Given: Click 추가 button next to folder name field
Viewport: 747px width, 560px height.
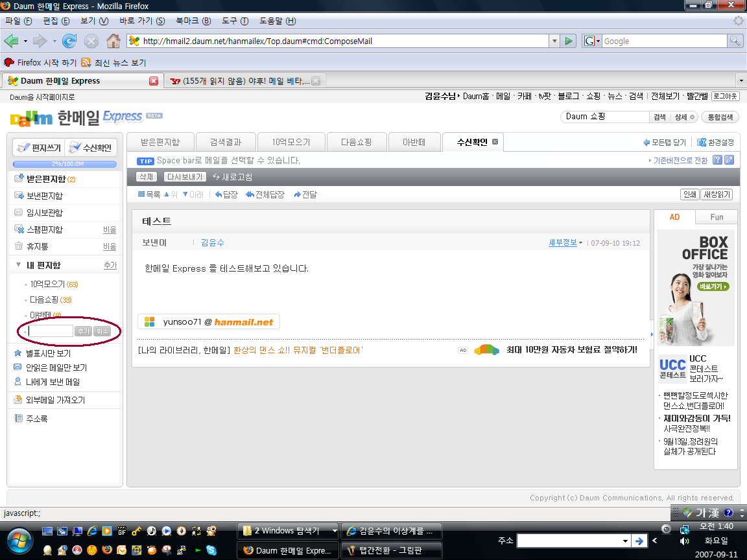Looking at the screenshot, I should click(84, 331).
